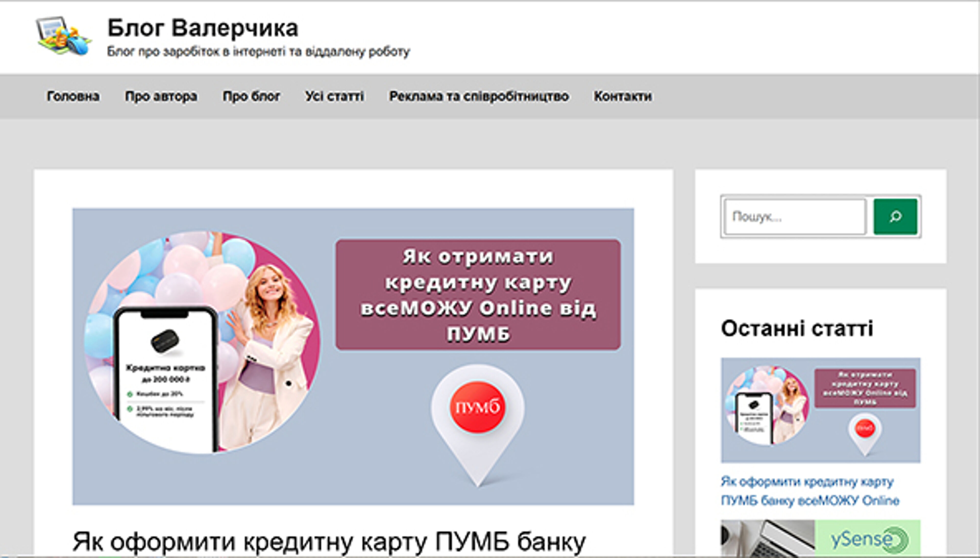Select Усі статті in navigation

coord(335,96)
